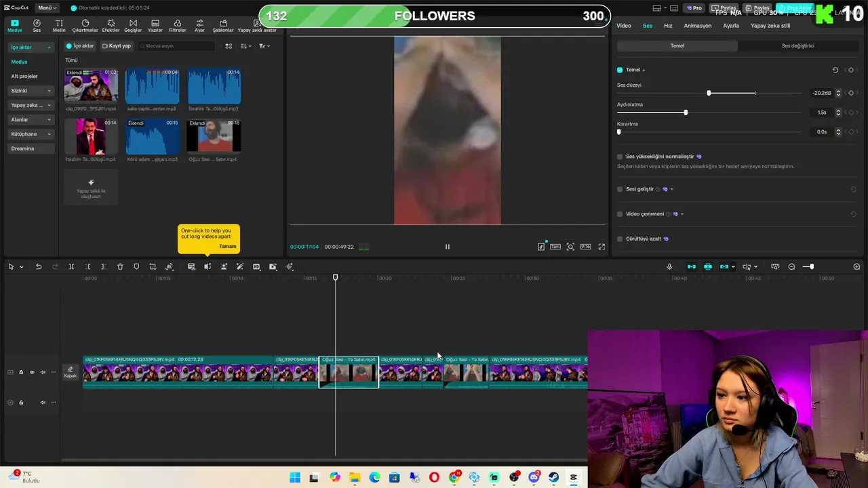
Task: Switch to the Hız speed tab
Action: pyautogui.click(x=668, y=26)
